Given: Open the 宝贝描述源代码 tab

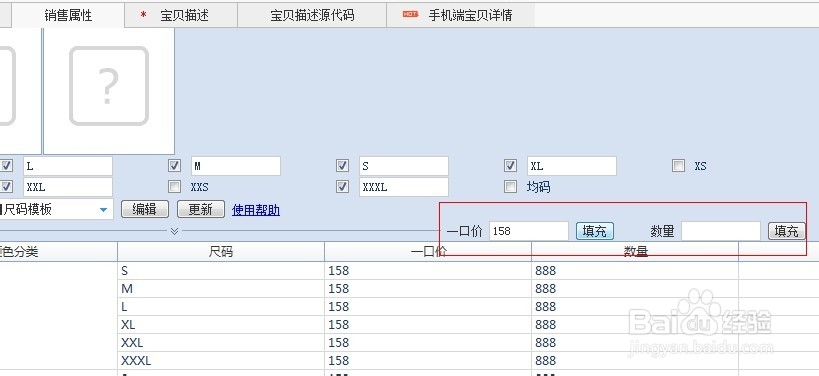Looking at the screenshot, I should [x=312, y=15].
